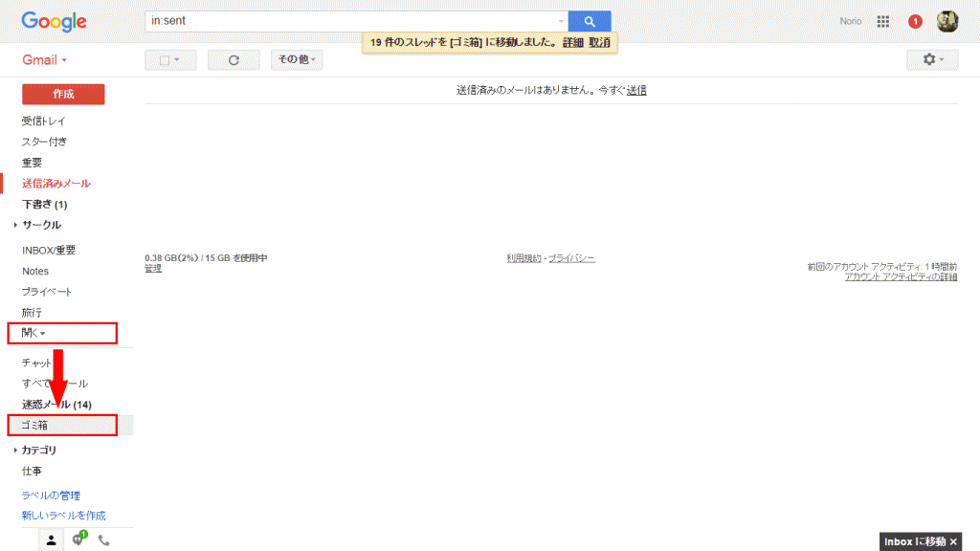Toggle the select-all checkbox
This screenshot has height=551, width=980.
(165, 60)
